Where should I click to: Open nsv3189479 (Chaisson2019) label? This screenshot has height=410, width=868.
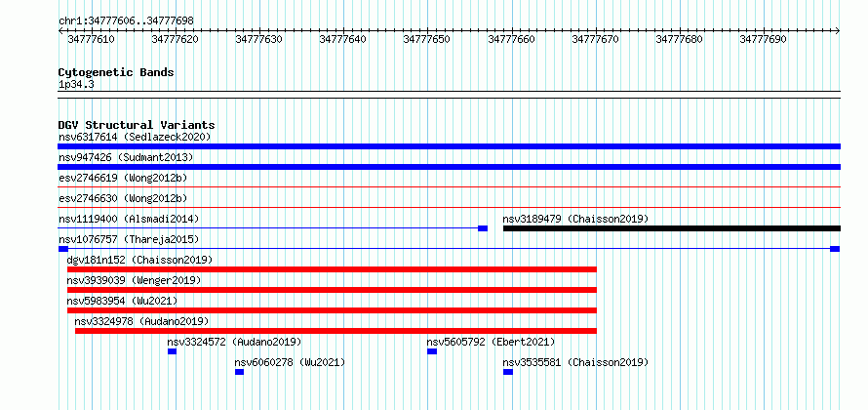(x=575, y=219)
